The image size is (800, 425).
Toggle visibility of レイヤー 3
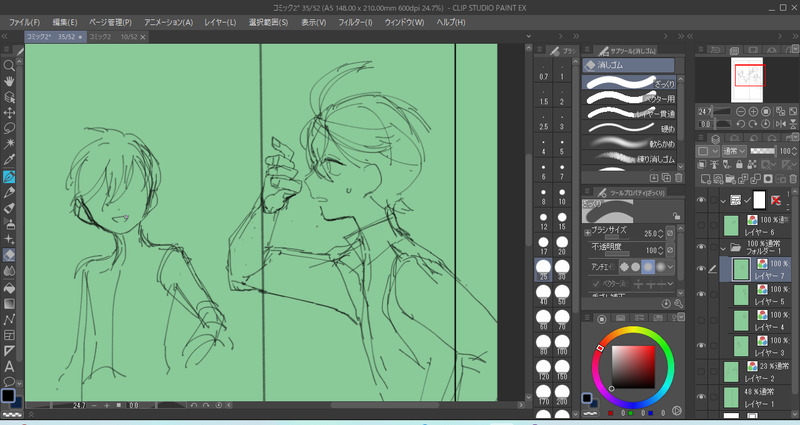(701, 345)
